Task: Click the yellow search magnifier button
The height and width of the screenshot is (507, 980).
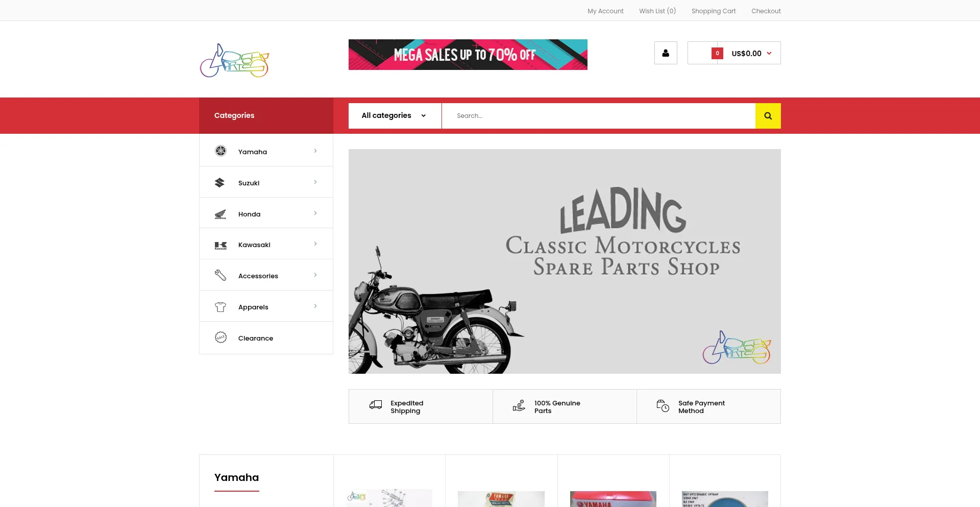Action: [x=768, y=116]
